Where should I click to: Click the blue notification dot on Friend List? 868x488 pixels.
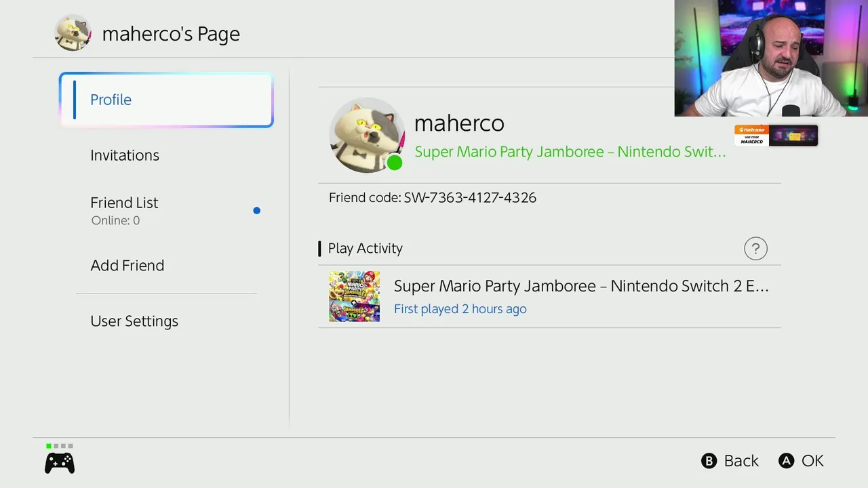[256, 211]
